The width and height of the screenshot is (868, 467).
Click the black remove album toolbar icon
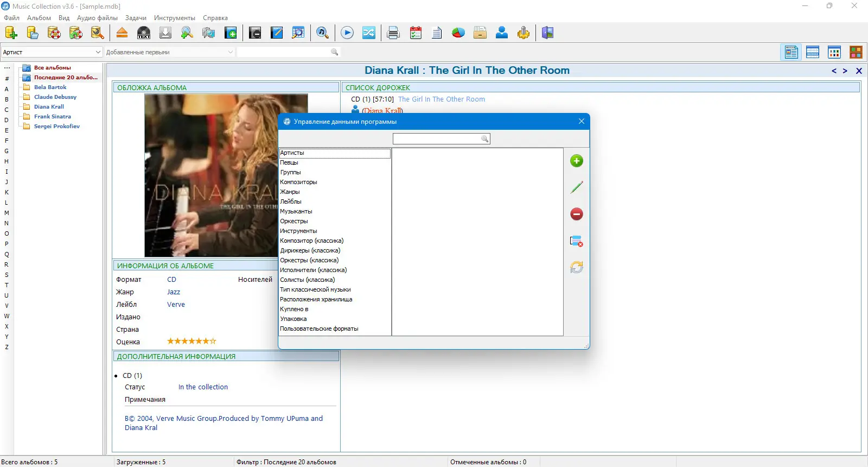[x=255, y=33]
